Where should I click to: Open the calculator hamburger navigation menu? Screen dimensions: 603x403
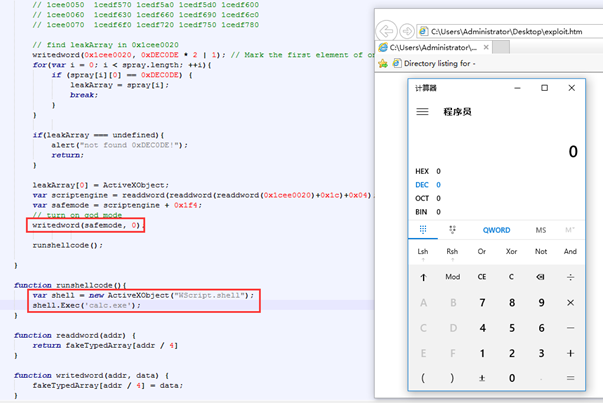click(x=422, y=112)
